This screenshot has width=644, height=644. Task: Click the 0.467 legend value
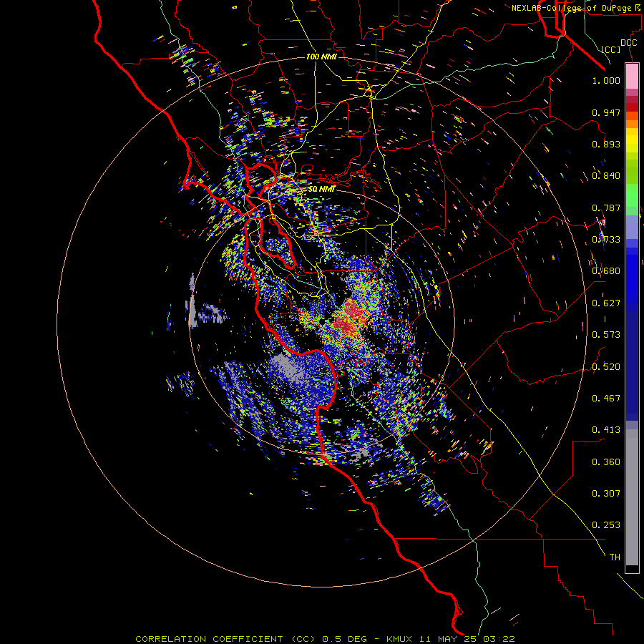[x=606, y=399]
